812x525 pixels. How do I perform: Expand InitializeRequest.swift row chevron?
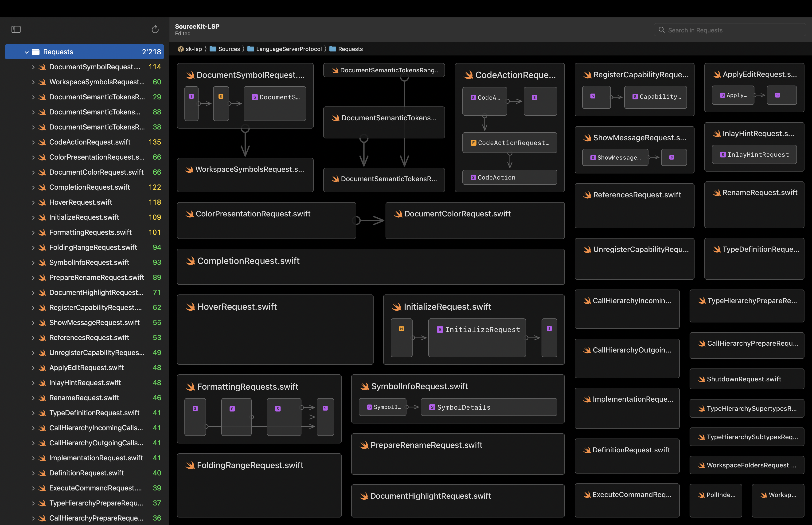[33, 218]
